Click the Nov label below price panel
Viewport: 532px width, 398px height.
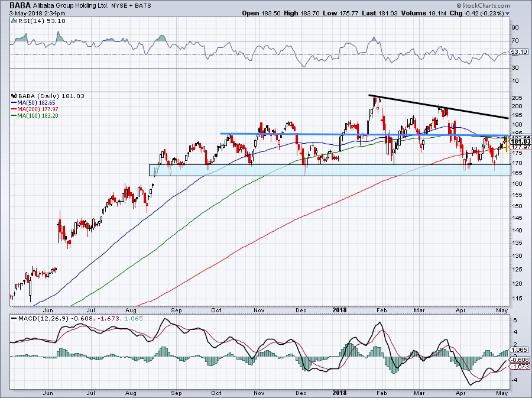[259, 310]
